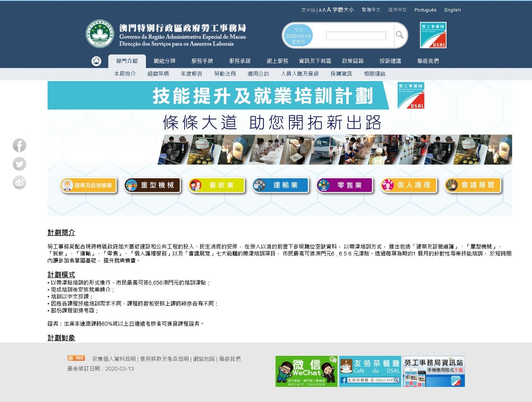Select the 運輸業 category button

click(x=280, y=185)
